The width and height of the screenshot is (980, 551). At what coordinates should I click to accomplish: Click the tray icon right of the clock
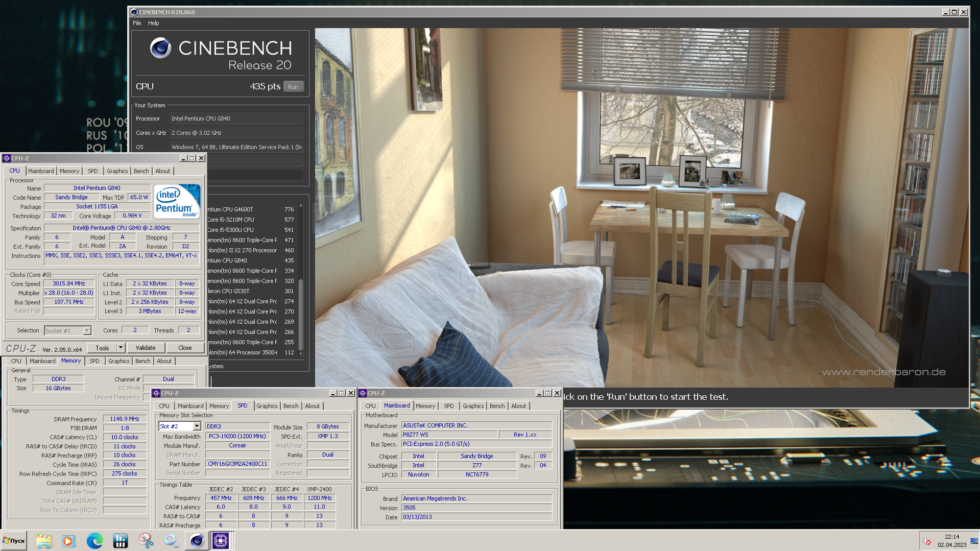[975, 541]
